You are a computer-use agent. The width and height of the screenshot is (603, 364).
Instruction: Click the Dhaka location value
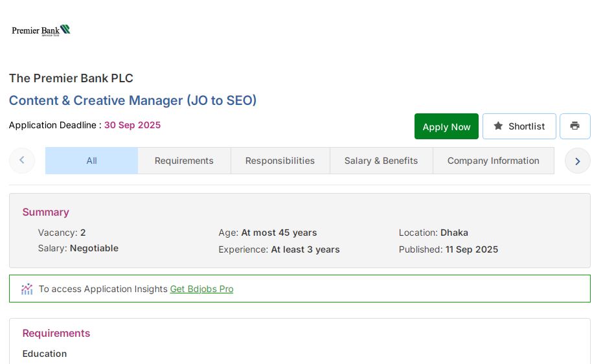pos(454,233)
